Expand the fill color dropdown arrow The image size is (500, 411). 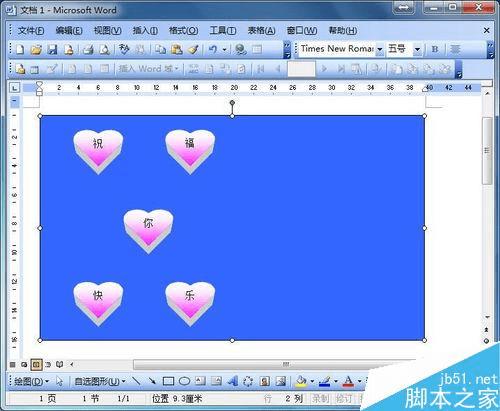click(312, 381)
